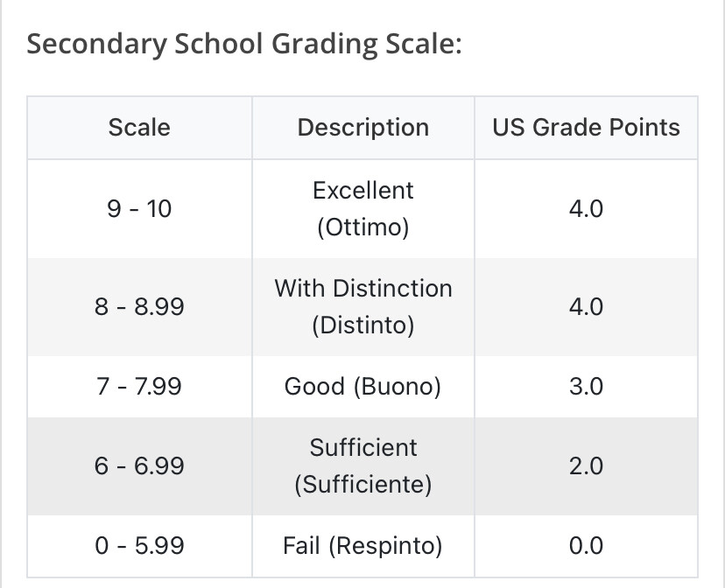Click the Excellent (Ottimo) description cell
This screenshot has width=725, height=588.
click(363, 209)
